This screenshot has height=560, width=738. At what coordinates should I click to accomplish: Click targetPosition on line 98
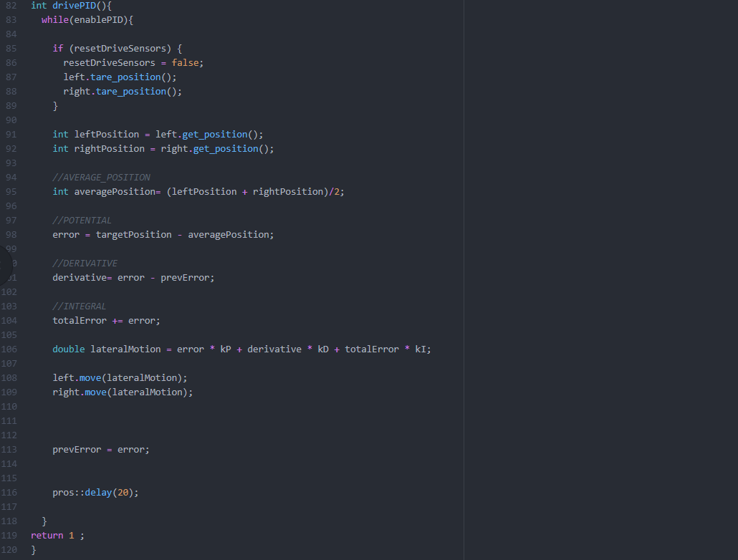tap(133, 234)
